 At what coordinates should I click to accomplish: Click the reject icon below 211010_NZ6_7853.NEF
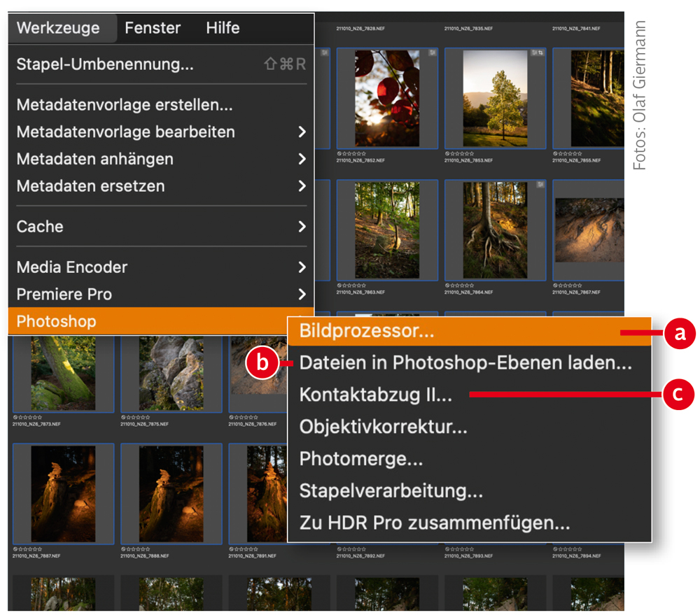[447, 153]
